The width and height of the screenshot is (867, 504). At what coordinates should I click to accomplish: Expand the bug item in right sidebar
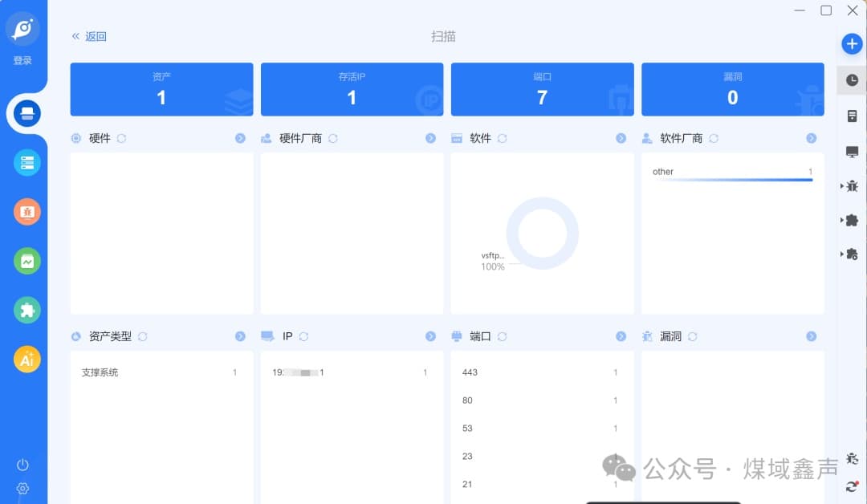pos(851,186)
